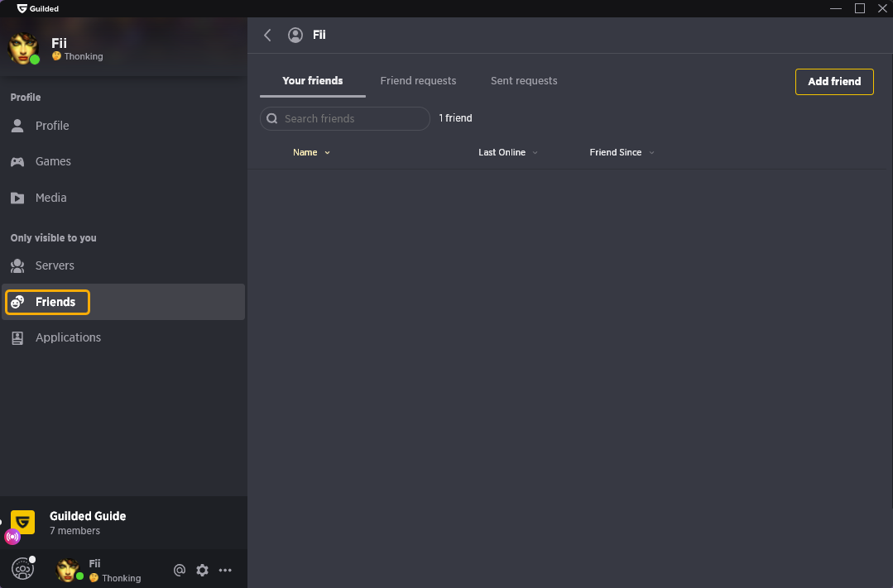
Task: Click the Friends smiley icon in sidebar
Action: pyautogui.click(x=17, y=302)
